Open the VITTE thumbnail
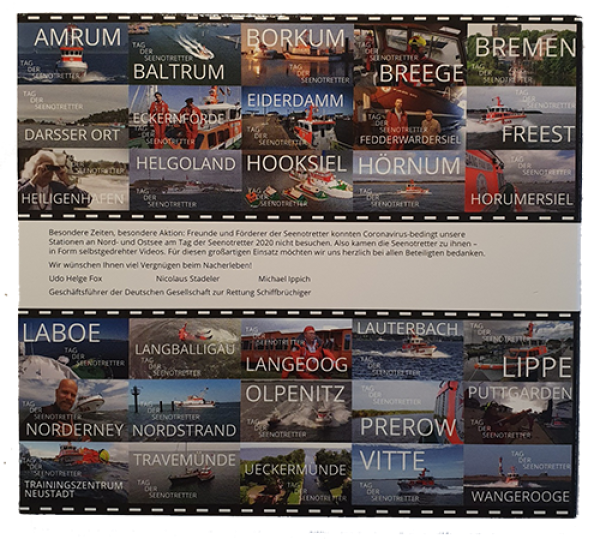Image resolution: width=600 pixels, height=539 pixels. pos(408,475)
